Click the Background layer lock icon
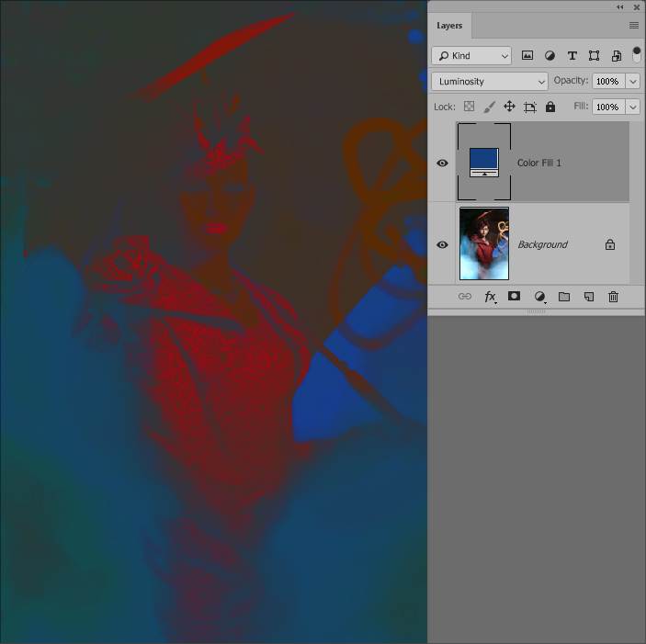The image size is (646, 644). point(610,244)
